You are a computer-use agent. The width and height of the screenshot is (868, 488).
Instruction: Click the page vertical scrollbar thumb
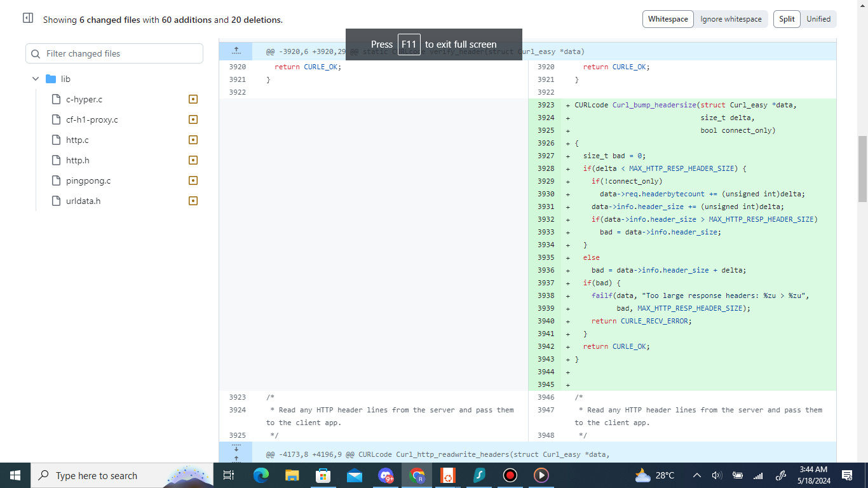[862, 168]
